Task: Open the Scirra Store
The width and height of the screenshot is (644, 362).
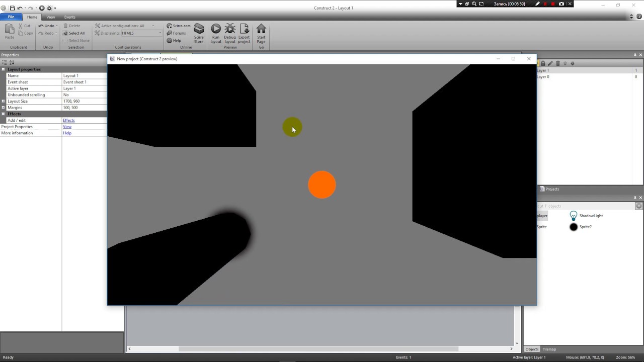Action: pyautogui.click(x=199, y=33)
